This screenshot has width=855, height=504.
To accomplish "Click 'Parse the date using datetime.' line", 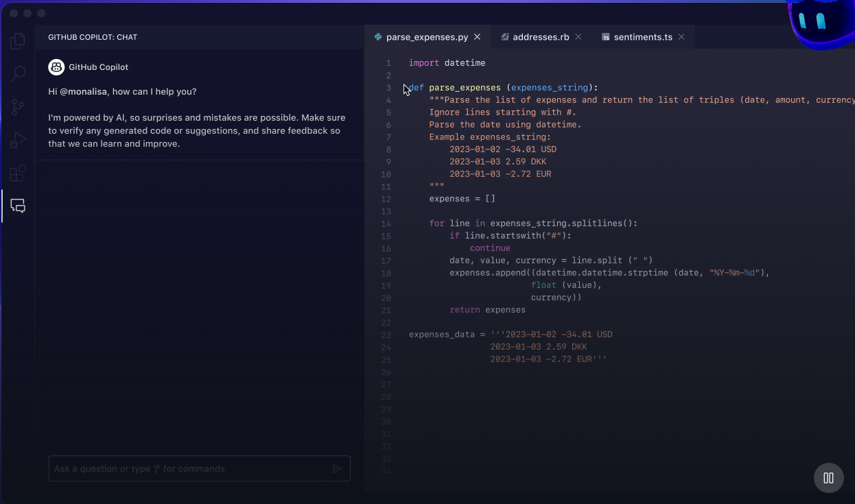I will click(505, 125).
